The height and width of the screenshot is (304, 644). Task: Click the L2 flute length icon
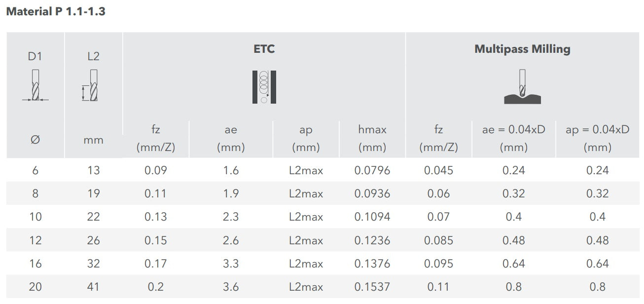click(x=92, y=86)
